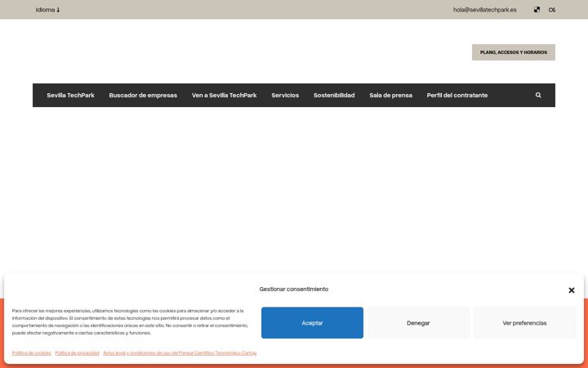Click the Gestionar consentimiento heading
The image size is (588, 368).
pos(294,289)
